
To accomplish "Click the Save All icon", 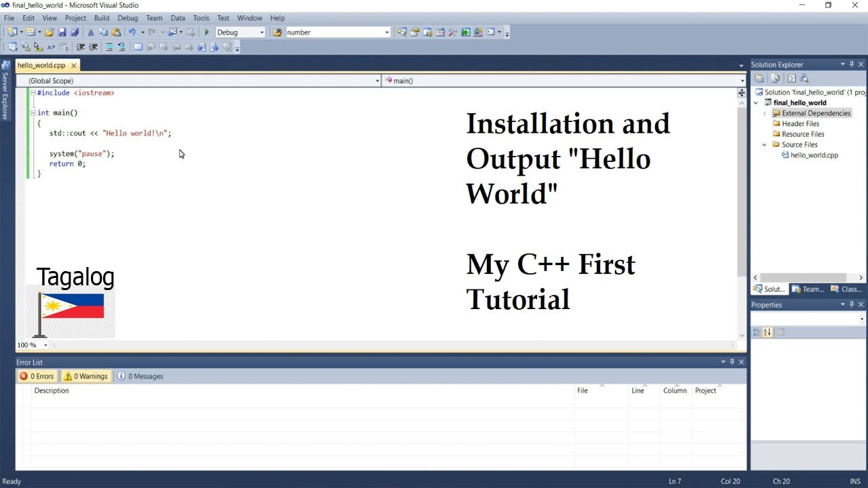I will click(75, 32).
